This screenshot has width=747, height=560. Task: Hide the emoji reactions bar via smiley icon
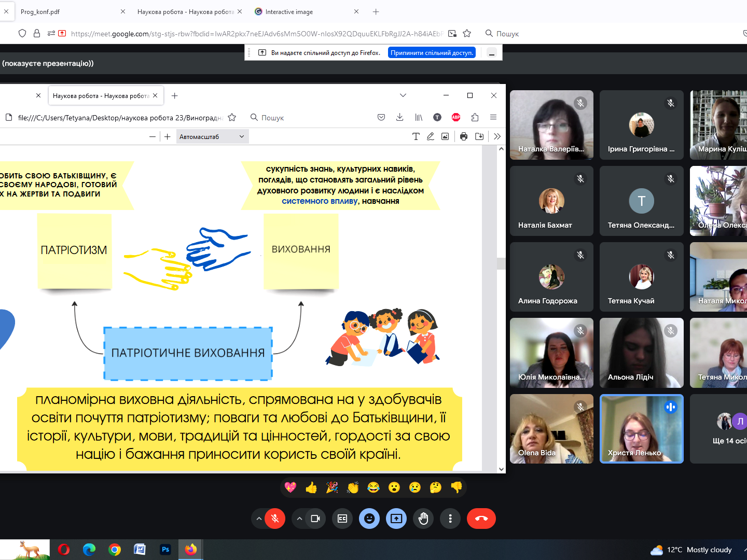tap(369, 519)
